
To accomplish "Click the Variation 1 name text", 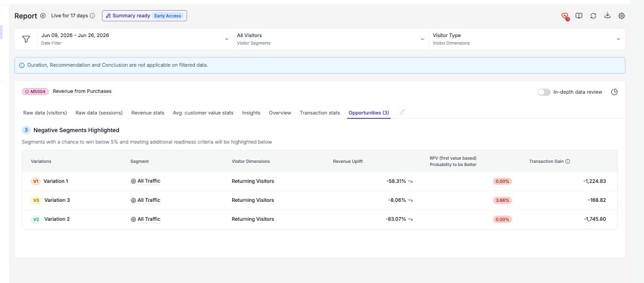I will click(56, 181).
